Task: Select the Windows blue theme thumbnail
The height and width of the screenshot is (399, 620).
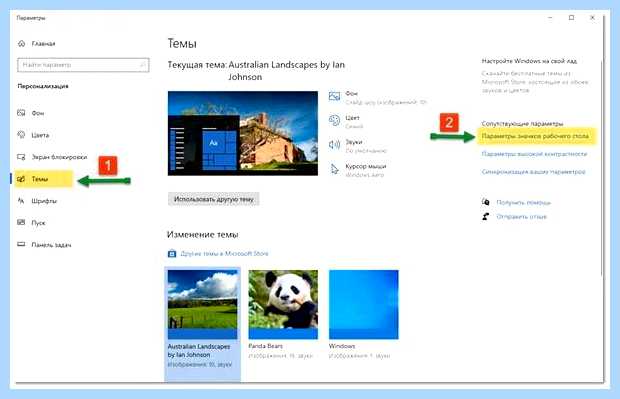Action: tap(364, 304)
